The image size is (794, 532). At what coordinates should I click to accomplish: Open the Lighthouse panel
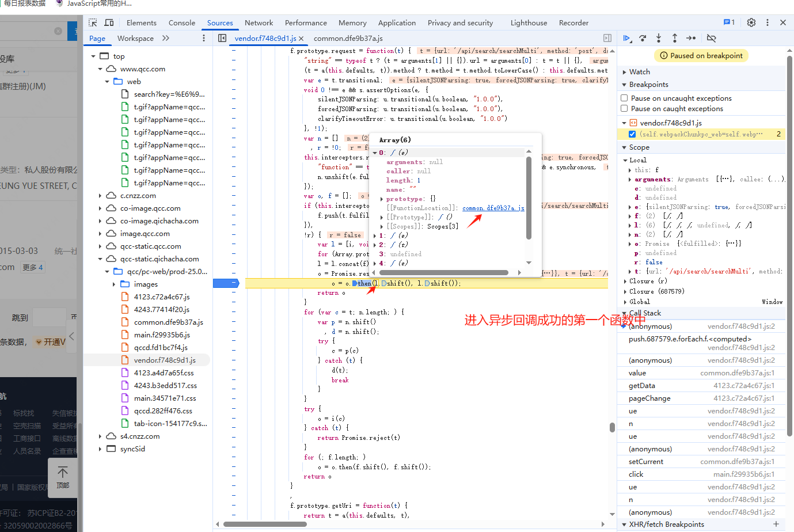529,22
